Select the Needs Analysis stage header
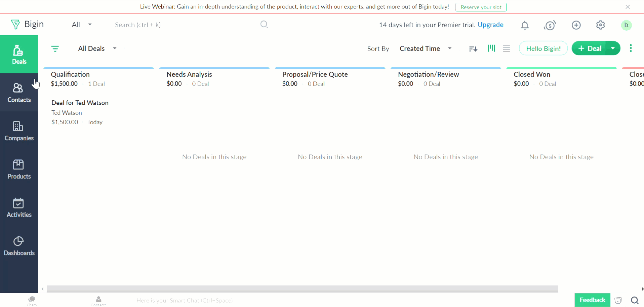This screenshot has width=644, height=307. click(189, 74)
